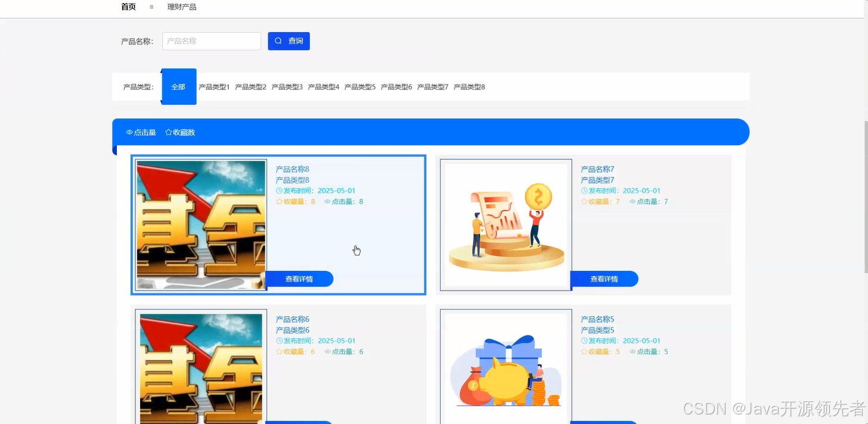Click eye icon next to 点击量 sort
This screenshot has height=424, width=868.
coord(129,132)
